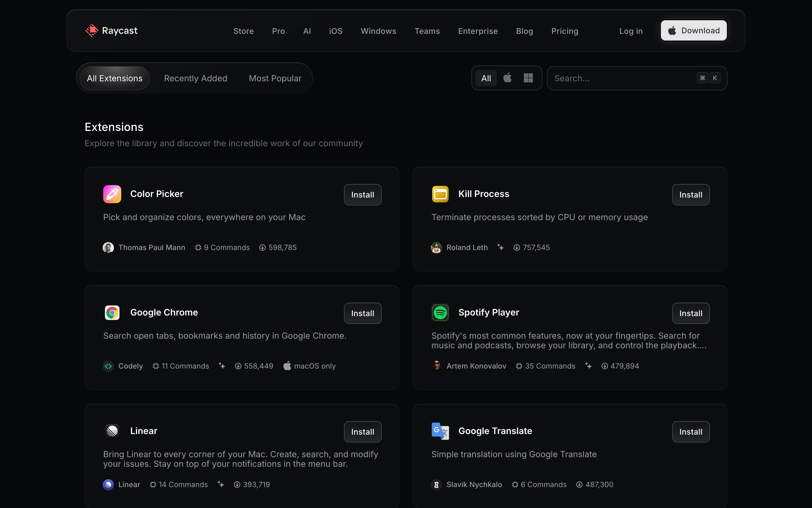Click the AI sparkle icon on Linear card
Screen dimensions: 812x508
(x=220, y=484)
